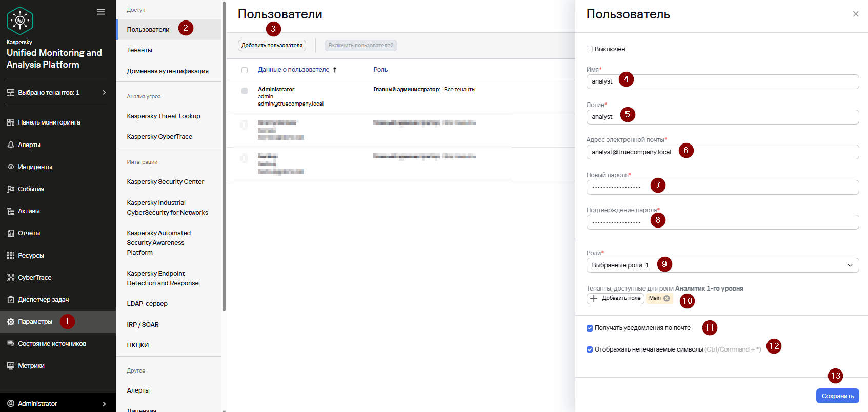Click the Email address input field

click(722, 152)
